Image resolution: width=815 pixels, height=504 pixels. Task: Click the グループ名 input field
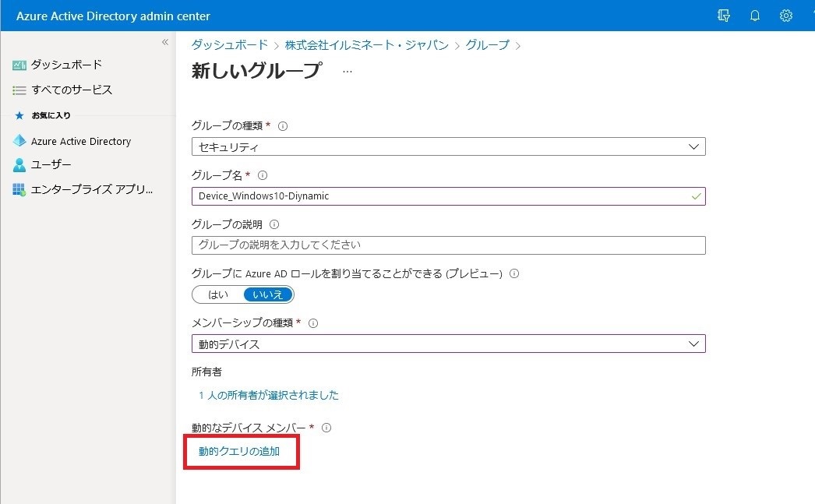[x=449, y=196]
